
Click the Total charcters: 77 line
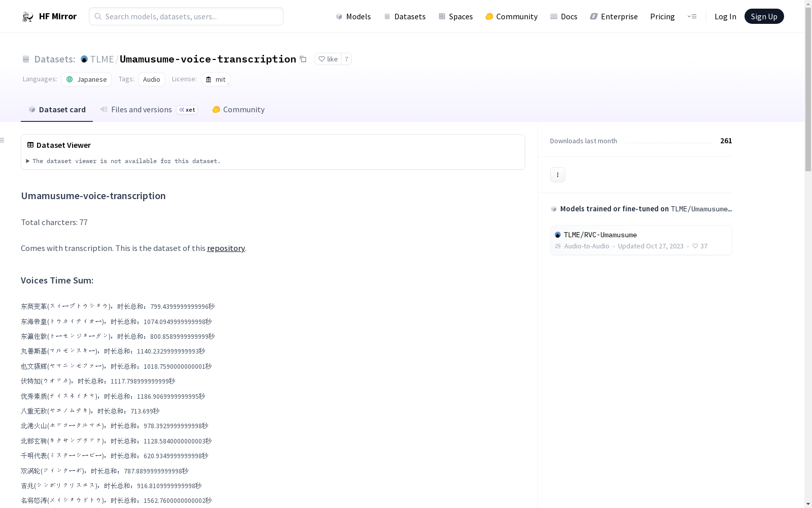(x=54, y=222)
